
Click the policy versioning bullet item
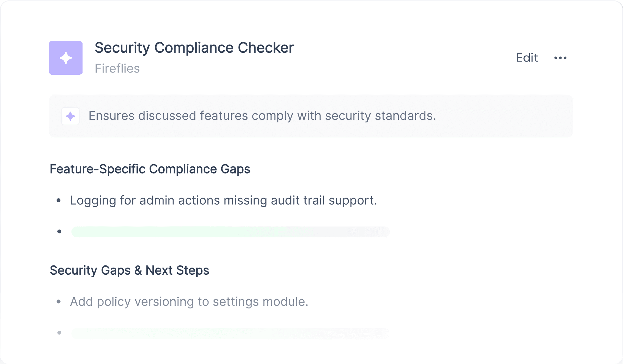coord(189,302)
